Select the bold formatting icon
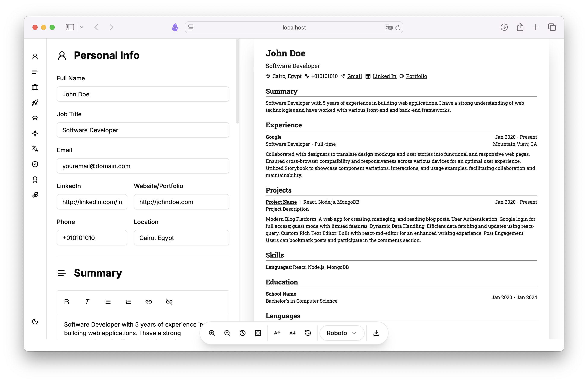 (x=66, y=302)
